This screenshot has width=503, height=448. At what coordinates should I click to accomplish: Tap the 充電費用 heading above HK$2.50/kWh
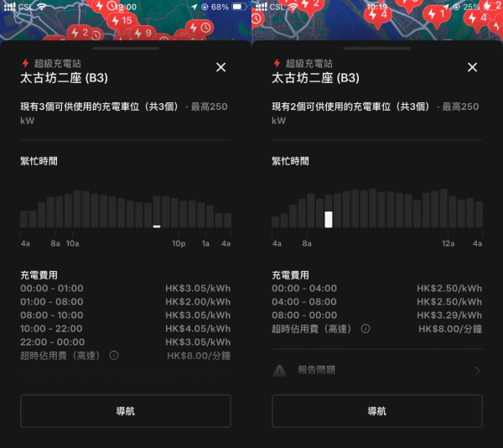[290, 275]
